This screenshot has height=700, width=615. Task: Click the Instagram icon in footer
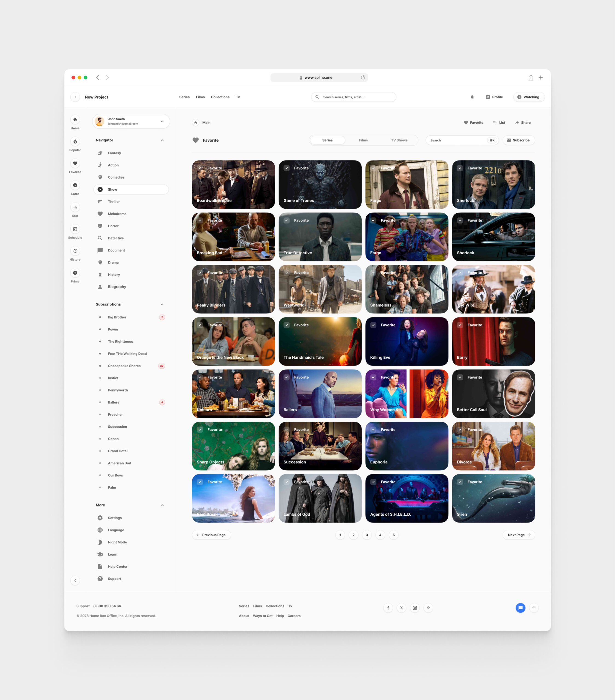(x=414, y=608)
